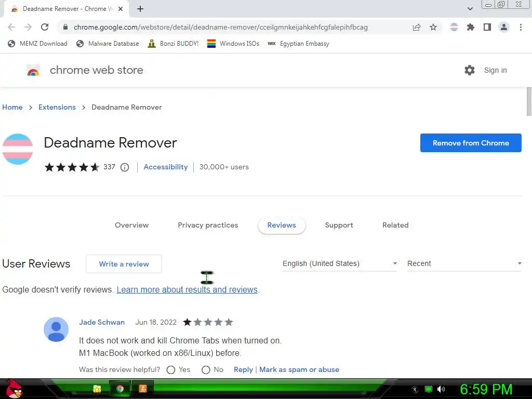Viewport: 532px width, 399px height.
Task: Click the Deadname Remover trans flag logo
Action: click(x=18, y=149)
